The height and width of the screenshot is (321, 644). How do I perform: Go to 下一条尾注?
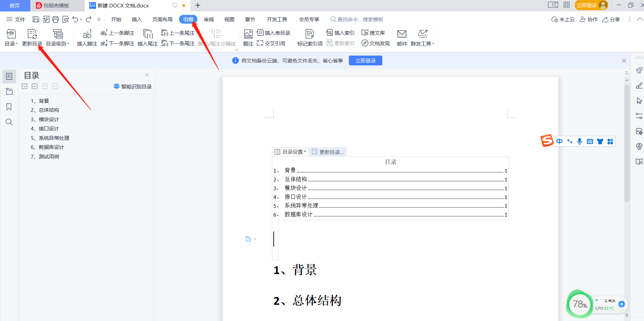[x=178, y=43]
